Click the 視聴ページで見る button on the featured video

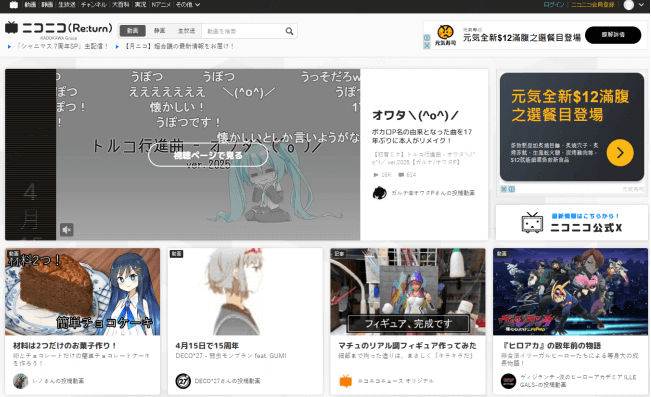pyautogui.click(x=208, y=155)
